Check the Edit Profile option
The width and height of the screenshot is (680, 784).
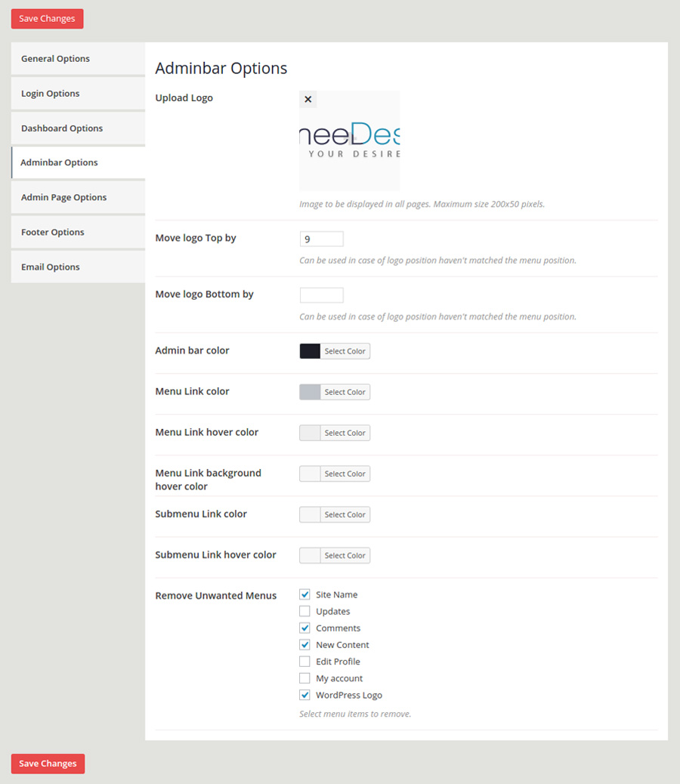(304, 662)
